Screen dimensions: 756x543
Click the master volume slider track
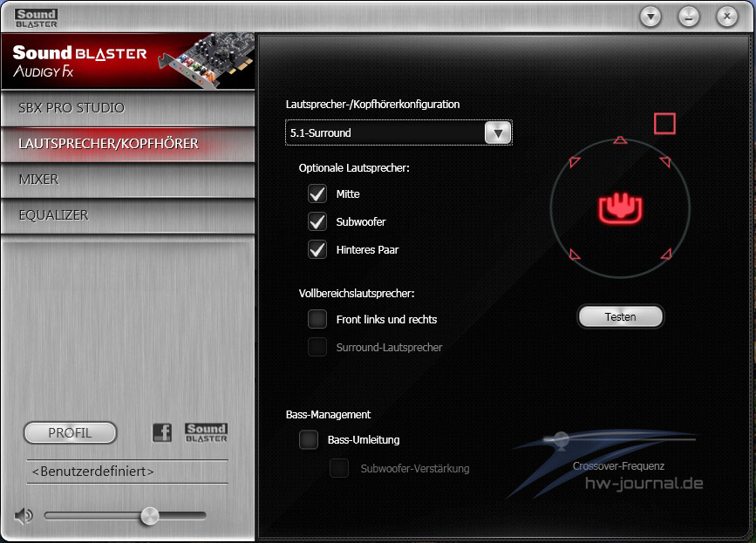(x=126, y=515)
